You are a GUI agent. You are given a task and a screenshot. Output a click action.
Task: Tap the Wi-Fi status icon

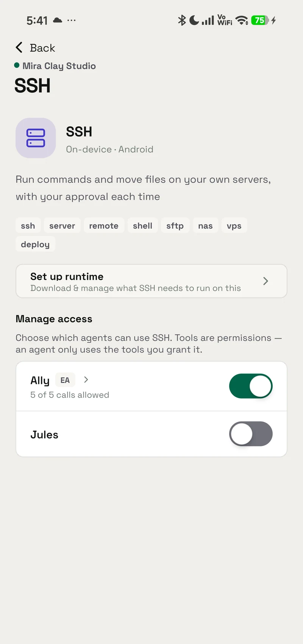click(x=242, y=20)
